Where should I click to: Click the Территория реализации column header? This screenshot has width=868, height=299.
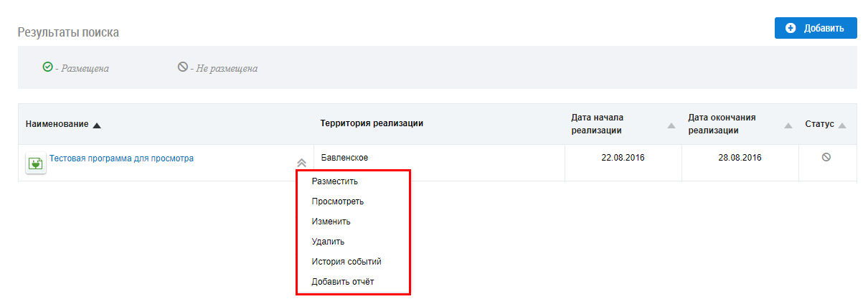pyautogui.click(x=372, y=123)
